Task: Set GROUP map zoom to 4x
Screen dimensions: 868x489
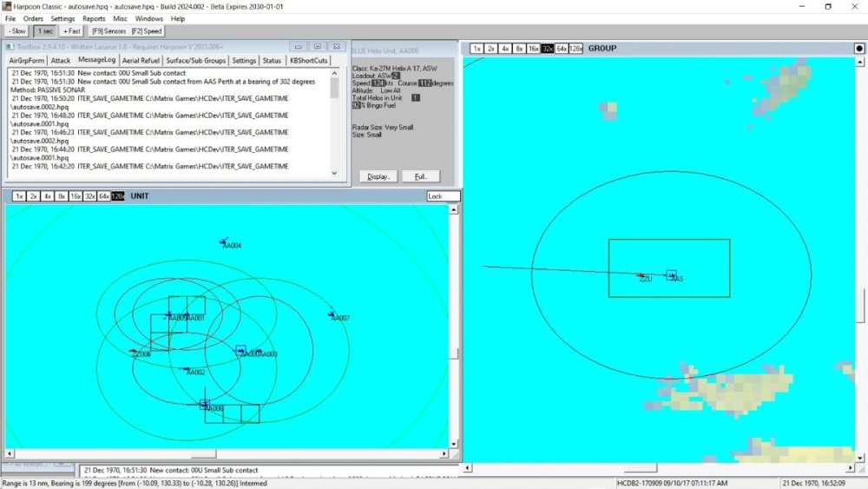Action: 505,49
